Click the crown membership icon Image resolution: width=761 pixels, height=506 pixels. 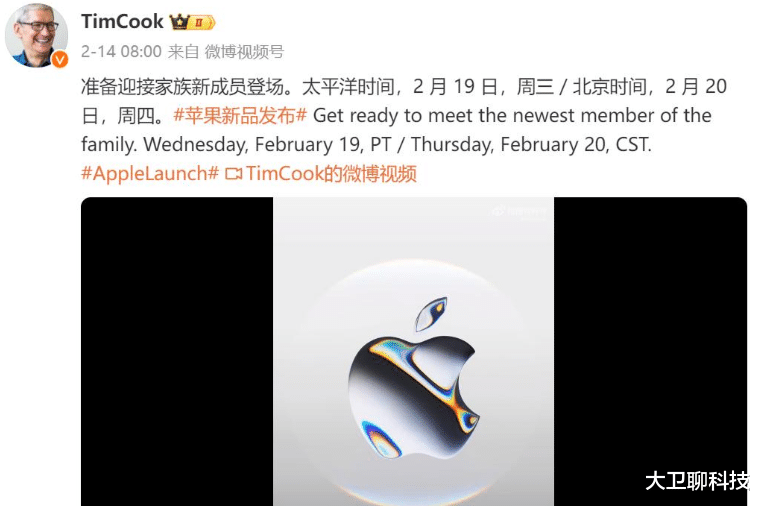(x=179, y=22)
